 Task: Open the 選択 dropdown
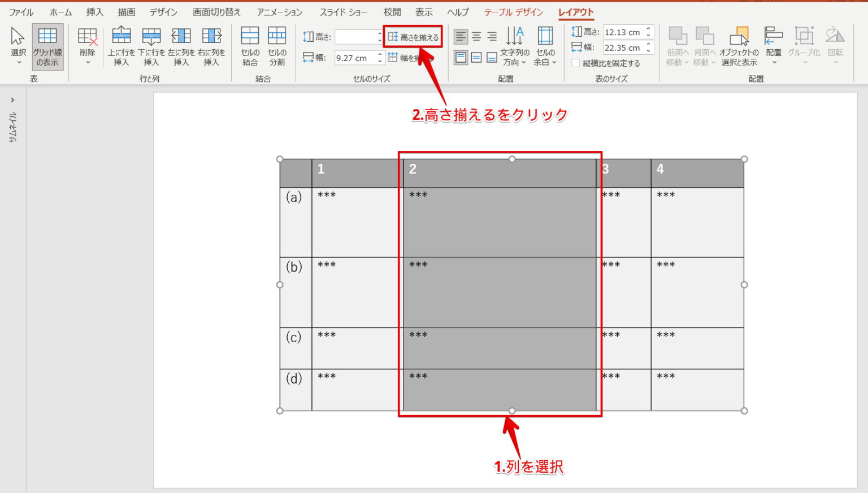coord(18,46)
